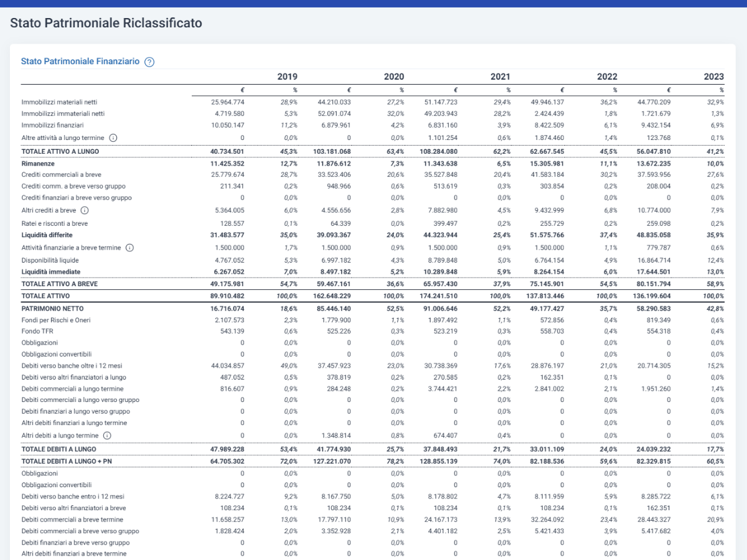Select Debiti verso banche entro i 12 mesi label
Viewport: 747px width, 560px height.
73,497
